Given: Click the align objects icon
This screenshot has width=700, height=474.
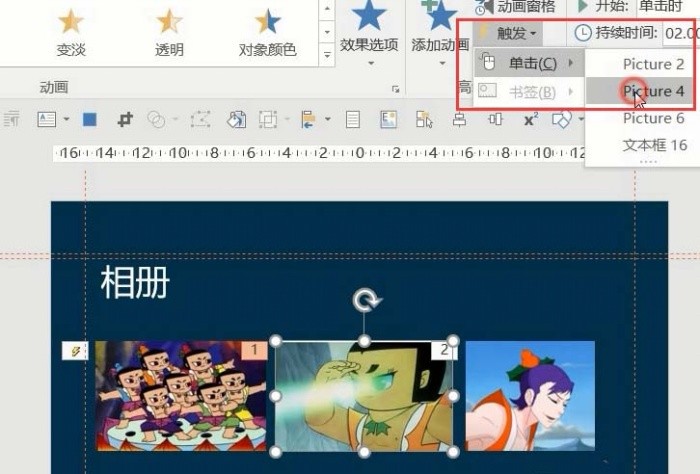Looking at the screenshot, I should pos(308,119).
